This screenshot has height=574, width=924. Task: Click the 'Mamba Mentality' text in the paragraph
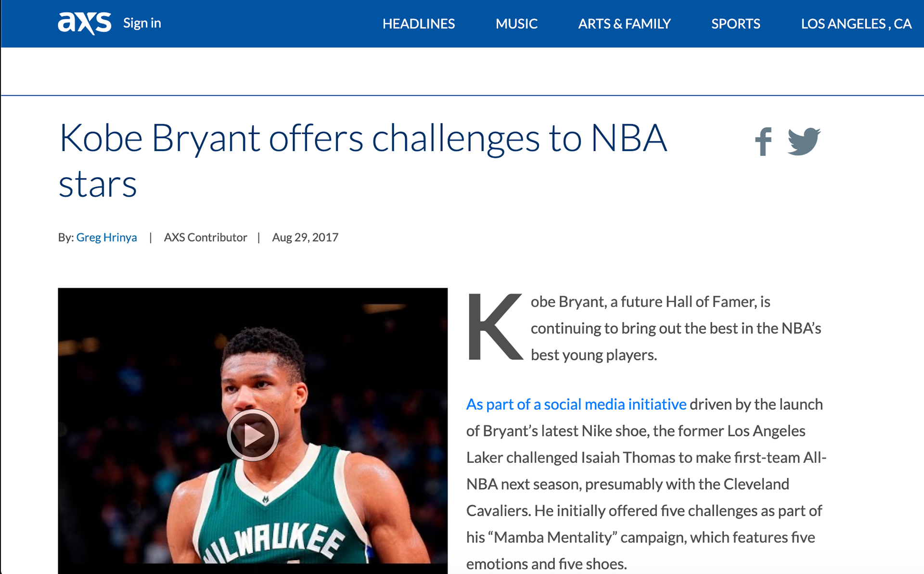pyautogui.click(x=553, y=537)
